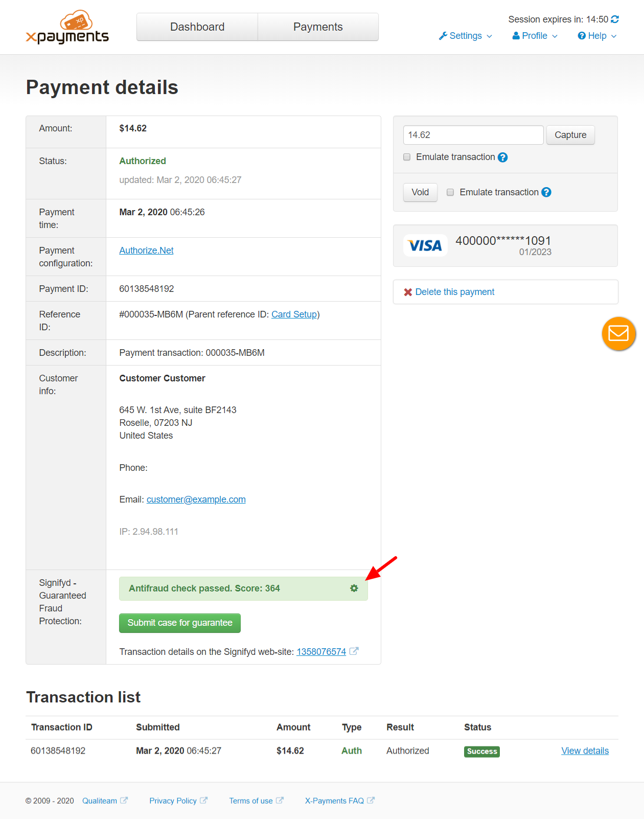The width and height of the screenshot is (644, 819).
Task: Click the capture amount input field
Action: (473, 135)
